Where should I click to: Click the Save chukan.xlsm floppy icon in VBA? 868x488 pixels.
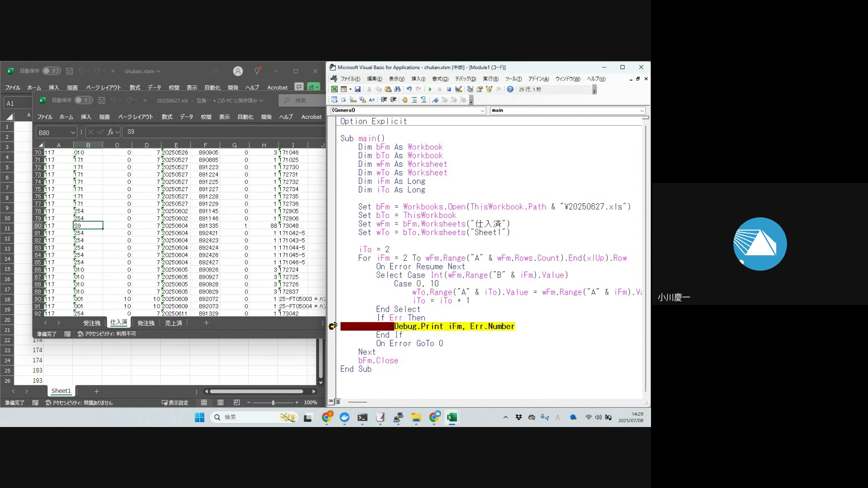358,89
